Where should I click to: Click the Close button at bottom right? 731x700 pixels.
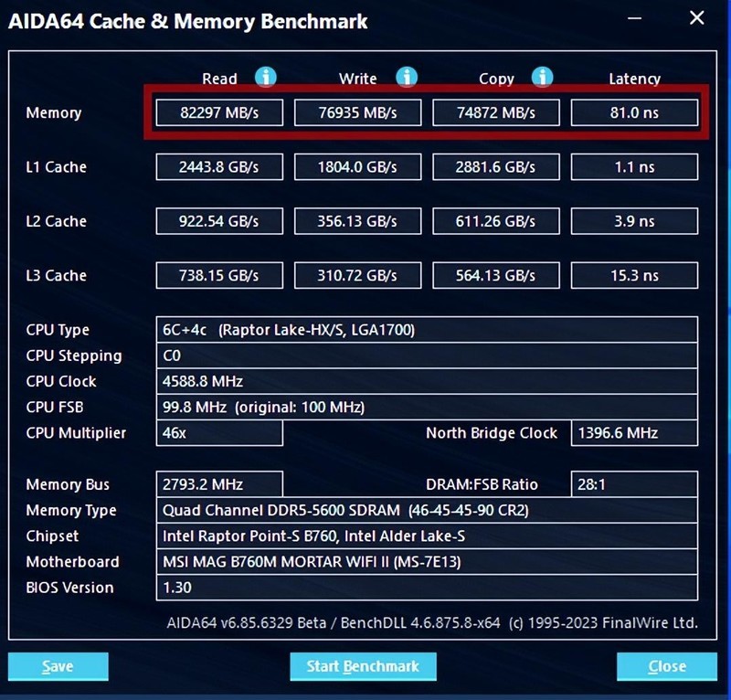pyautogui.click(x=666, y=666)
